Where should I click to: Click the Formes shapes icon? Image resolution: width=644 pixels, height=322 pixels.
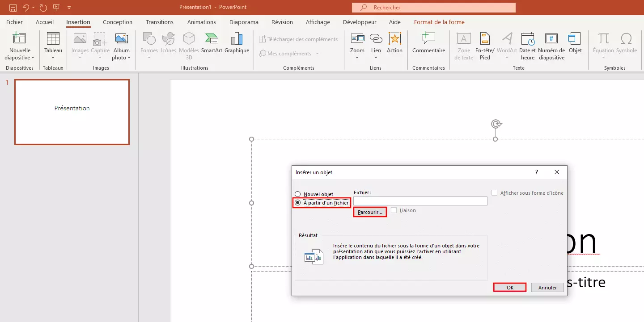coord(149,39)
